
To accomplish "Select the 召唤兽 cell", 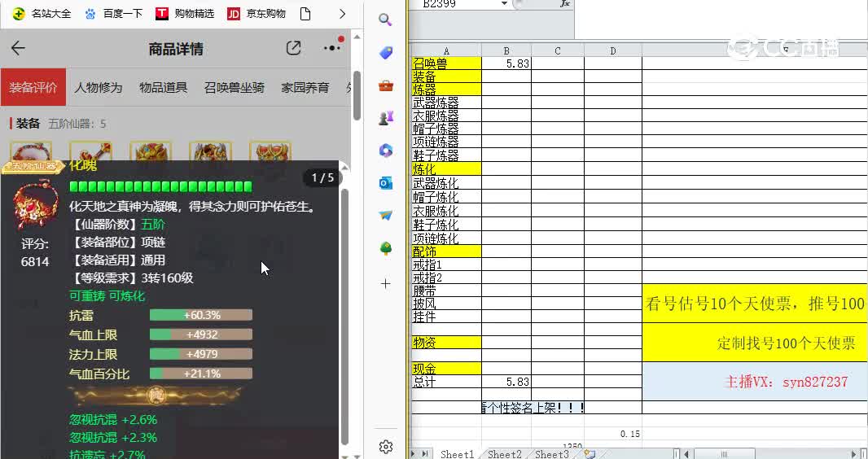I will coord(447,63).
